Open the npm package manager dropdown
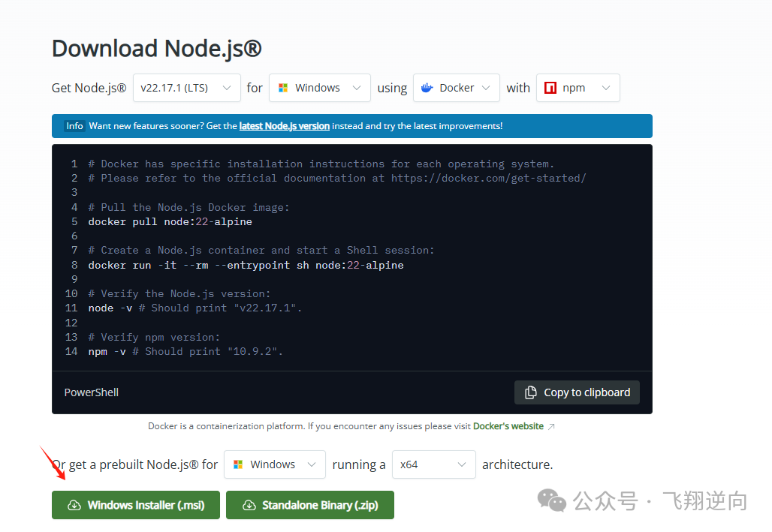The width and height of the screenshot is (772, 532). (577, 88)
